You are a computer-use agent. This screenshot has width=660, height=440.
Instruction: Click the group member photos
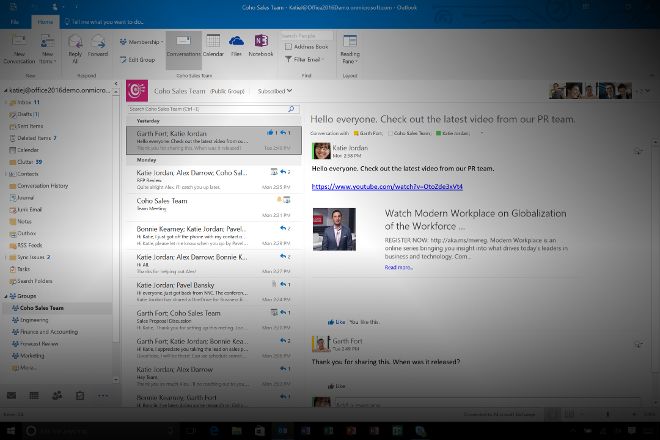click(x=591, y=91)
